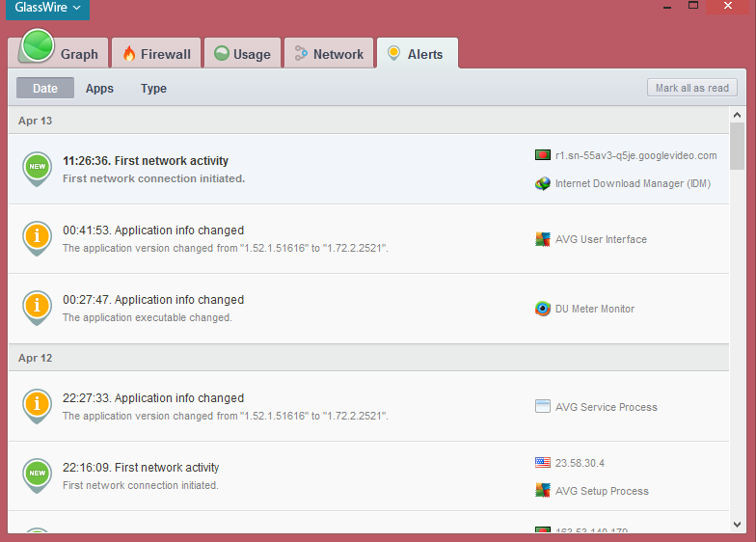This screenshot has width=756, height=542.
Task: Sort alerts by Apps
Action: tap(100, 89)
